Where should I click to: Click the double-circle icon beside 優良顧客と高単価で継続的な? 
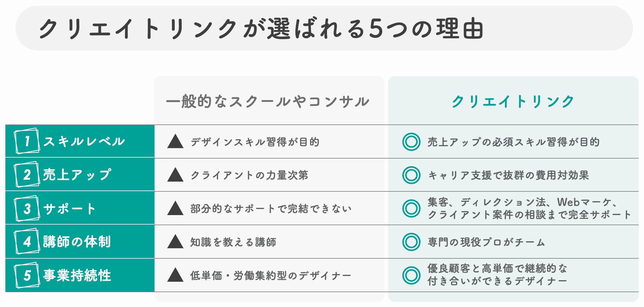(411, 275)
